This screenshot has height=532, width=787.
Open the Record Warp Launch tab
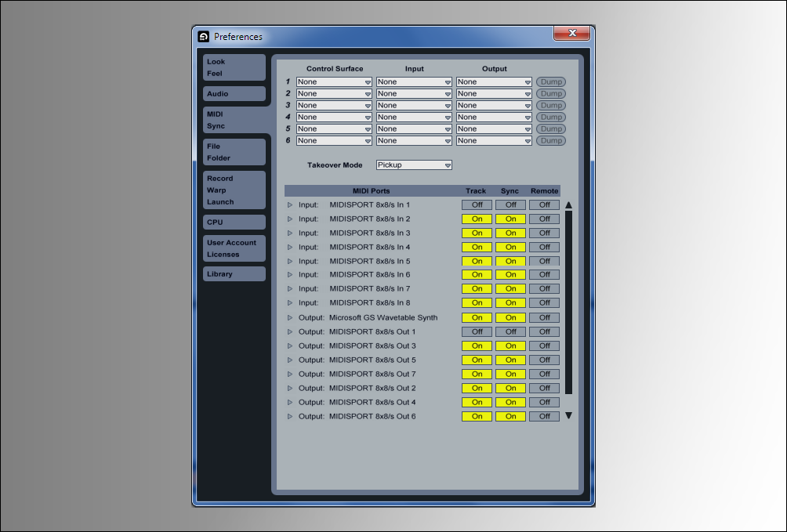pos(234,190)
